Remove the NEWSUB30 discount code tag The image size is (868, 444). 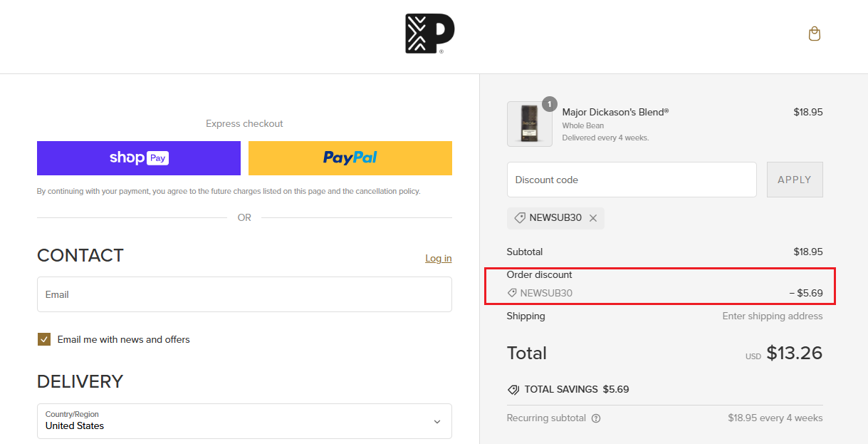point(593,218)
